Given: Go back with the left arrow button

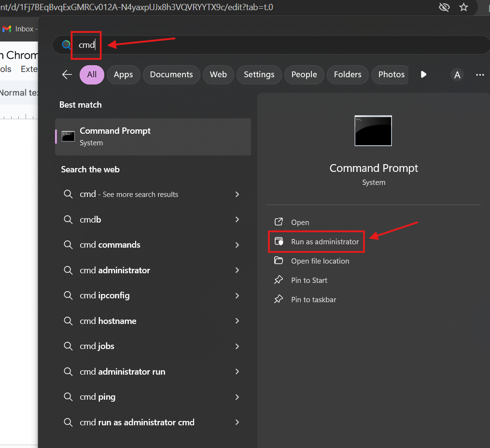Looking at the screenshot, I should pyautogui.click(x=67, y=74).
